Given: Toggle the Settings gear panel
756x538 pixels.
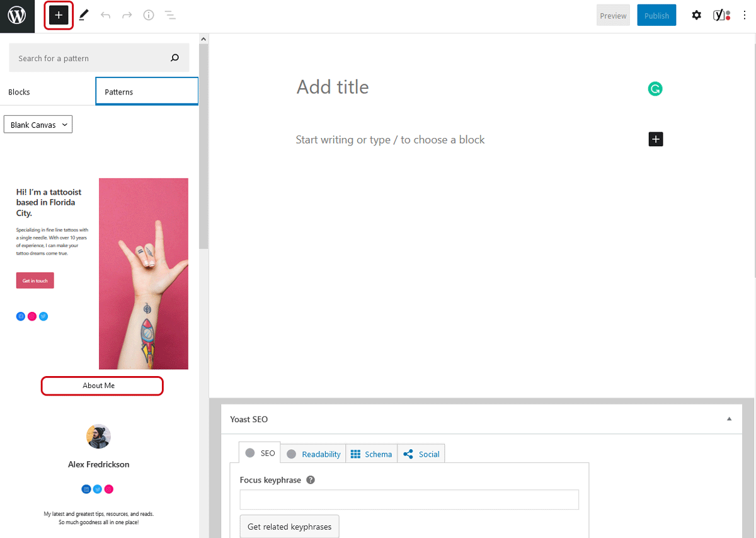Looking at the screenshot, I should click(x=696, y=16).
